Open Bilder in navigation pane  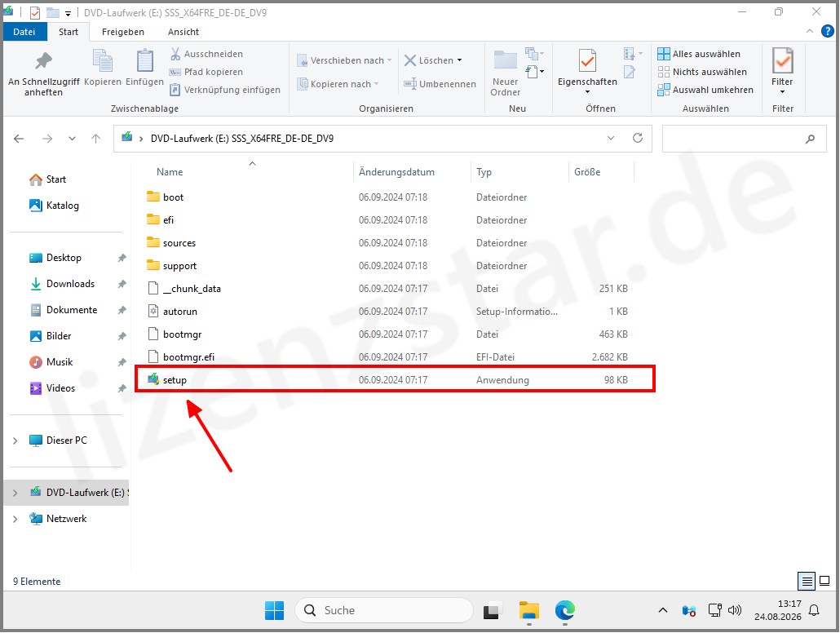(x=51, y=336)
